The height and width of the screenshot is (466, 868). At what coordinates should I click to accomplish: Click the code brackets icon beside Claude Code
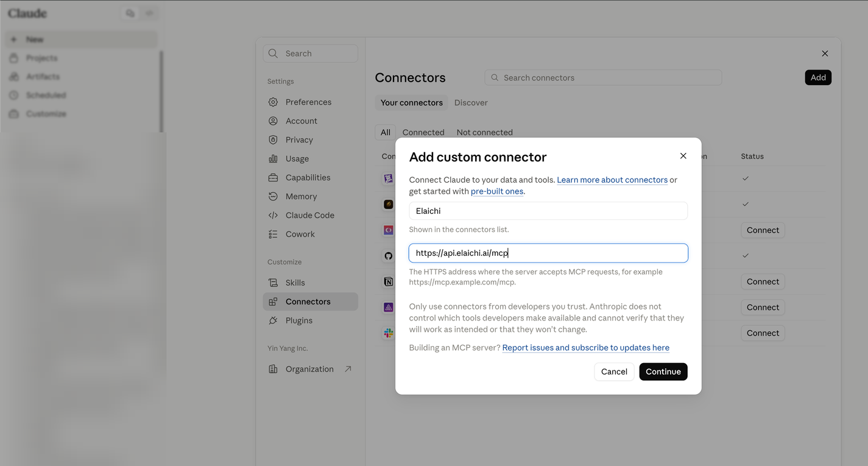(273, 215)
